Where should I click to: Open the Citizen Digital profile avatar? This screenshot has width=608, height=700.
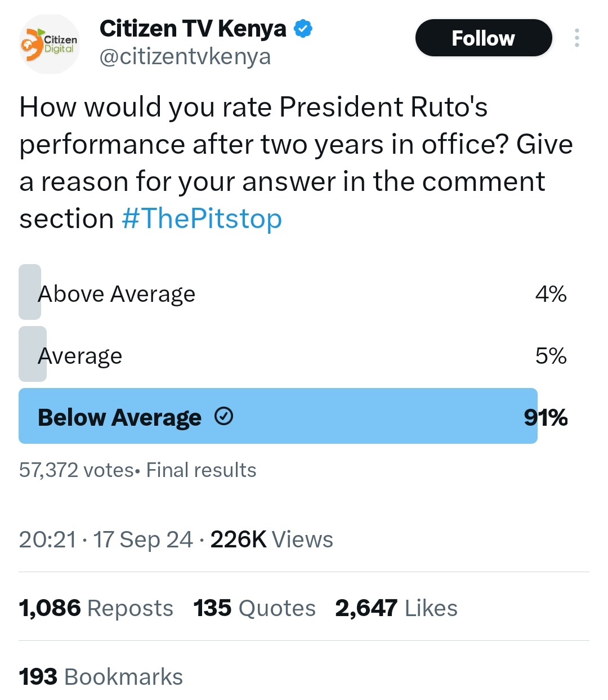tap(50, 44)
